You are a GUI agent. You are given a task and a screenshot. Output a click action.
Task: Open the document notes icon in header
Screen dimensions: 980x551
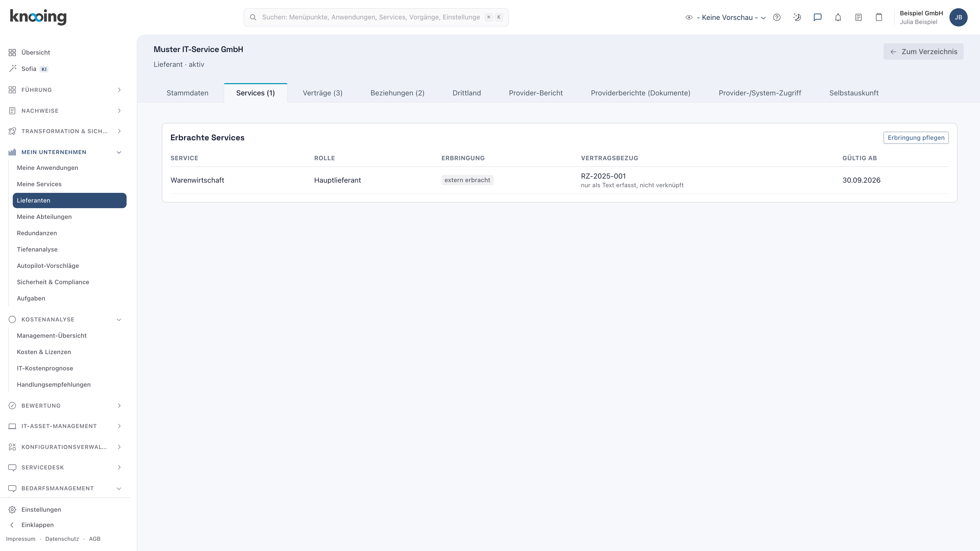[x=858, y=18]
